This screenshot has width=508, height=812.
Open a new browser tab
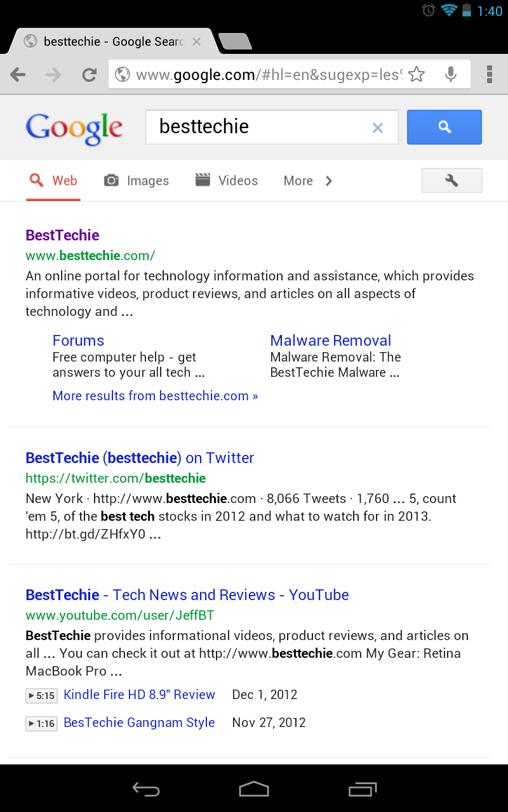pos(235,42)
